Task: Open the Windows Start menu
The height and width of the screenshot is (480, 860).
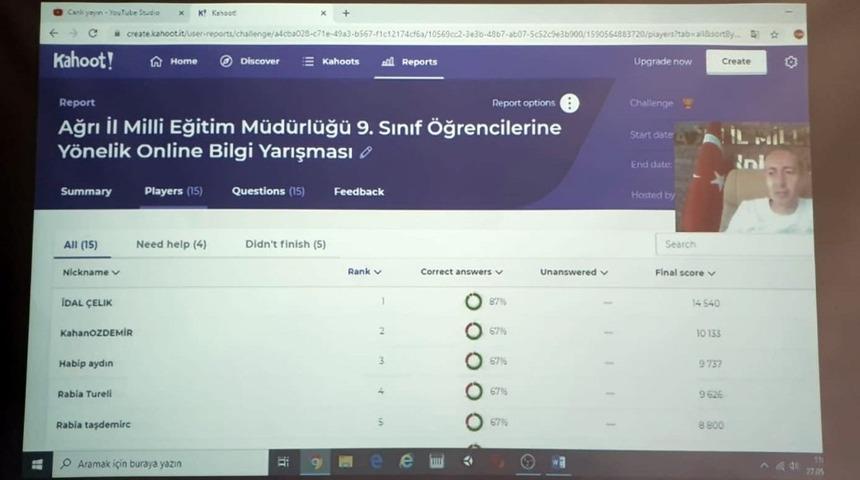Action: (x=37, y=464)
